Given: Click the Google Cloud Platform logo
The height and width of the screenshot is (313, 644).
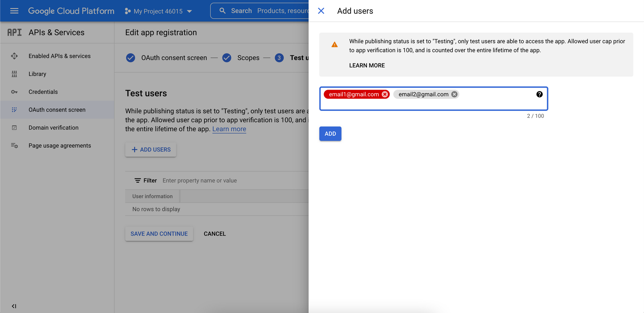Looking at the screenshot, I should (x=71, y=11).
